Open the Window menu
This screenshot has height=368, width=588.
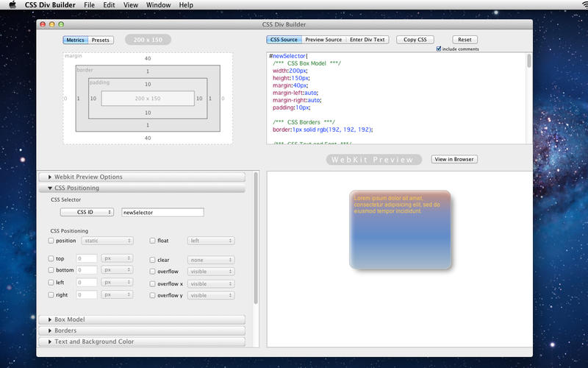pos(158,5)
